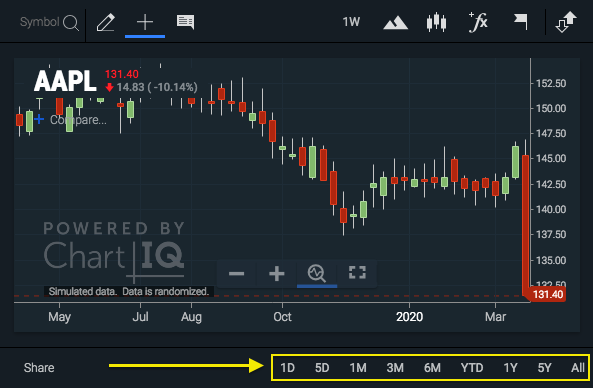Screen dimensions: 593x388
Task: Click the 152.50 price axis label
Action: pyautogui.click(x=551, y=83)
